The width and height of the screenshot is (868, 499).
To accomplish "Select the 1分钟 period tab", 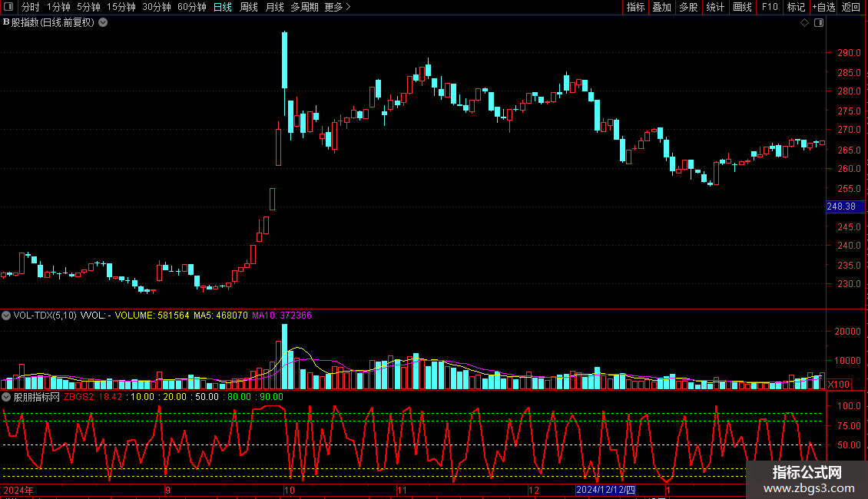I will point(58,7).
